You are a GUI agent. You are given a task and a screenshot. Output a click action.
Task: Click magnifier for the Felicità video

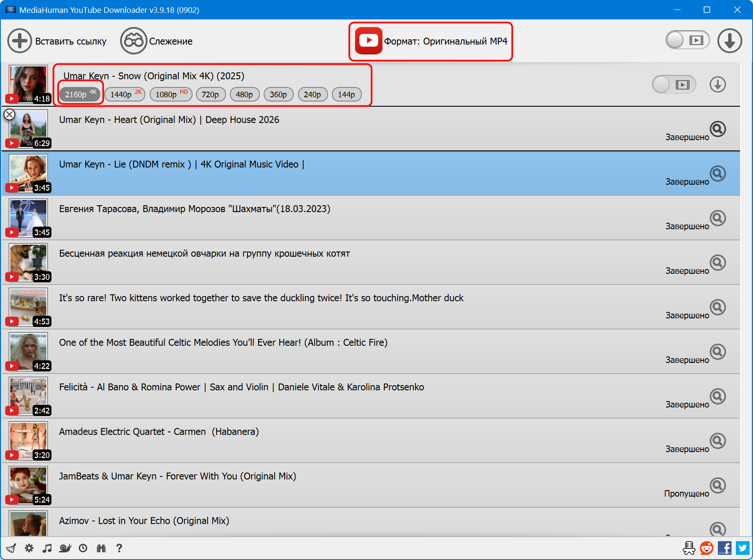(717, 396)
